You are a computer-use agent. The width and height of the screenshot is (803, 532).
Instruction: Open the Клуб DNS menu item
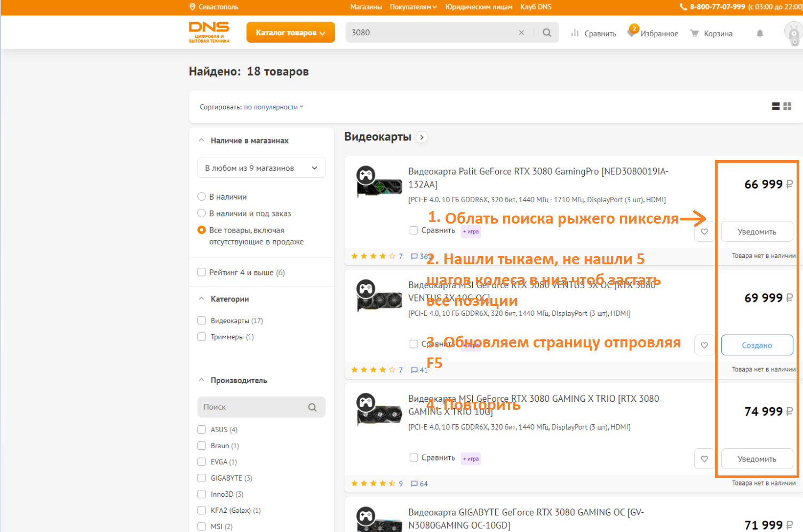(x=536, y=7)
